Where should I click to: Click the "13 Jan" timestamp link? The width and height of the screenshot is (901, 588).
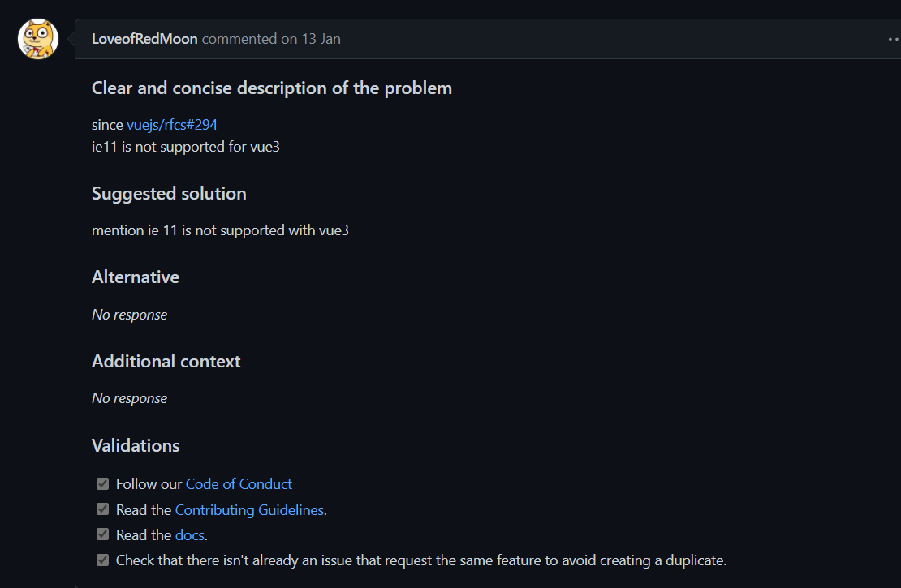[x=320, y=38]
